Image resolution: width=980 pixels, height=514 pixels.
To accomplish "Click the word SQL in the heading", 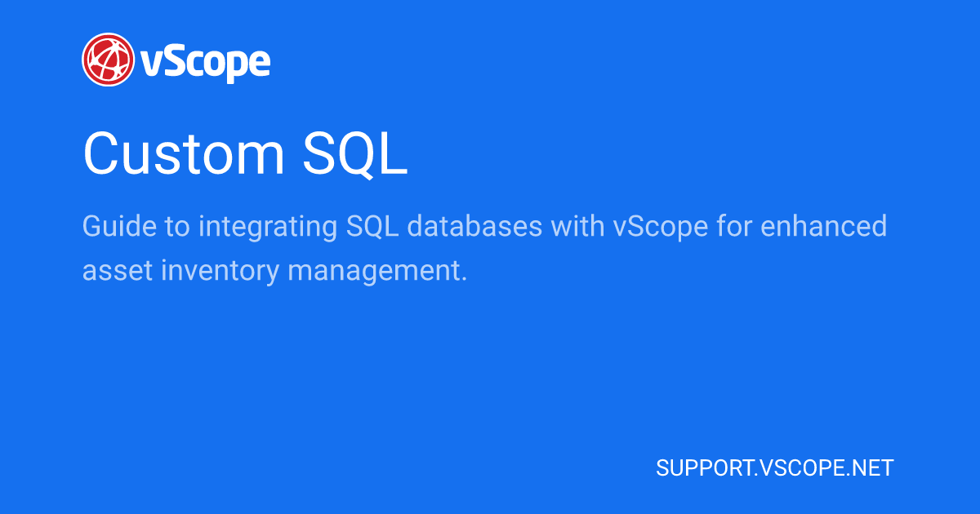I will [x=356, y=155].
